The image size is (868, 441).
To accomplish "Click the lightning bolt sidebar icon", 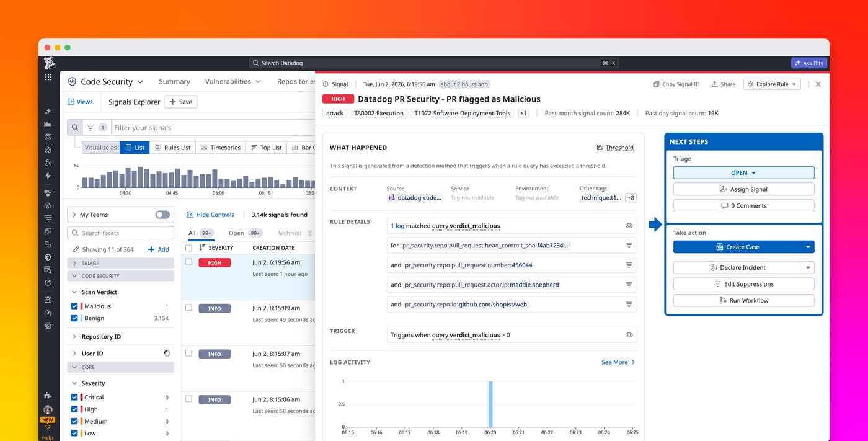I will (x=48, y=176).
